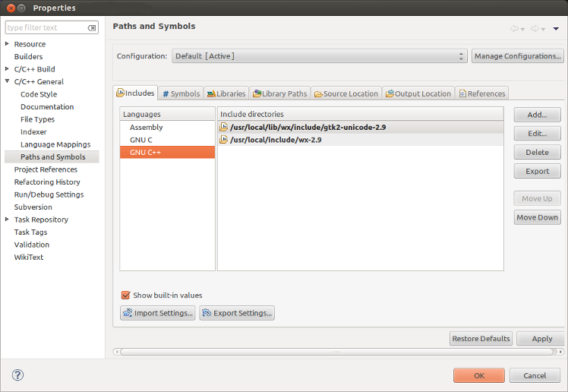This screenshot has height=392, width=568.
Task: Click the forward navigation arrow icon
Action: click(x=535, y=29)
